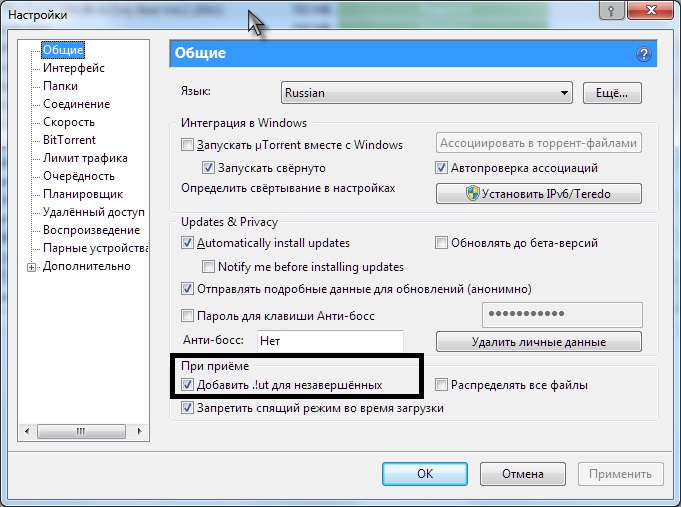The image size is (681, 507).
Task: Expand the Дополнительно tree node
Action: coord(31,267)
